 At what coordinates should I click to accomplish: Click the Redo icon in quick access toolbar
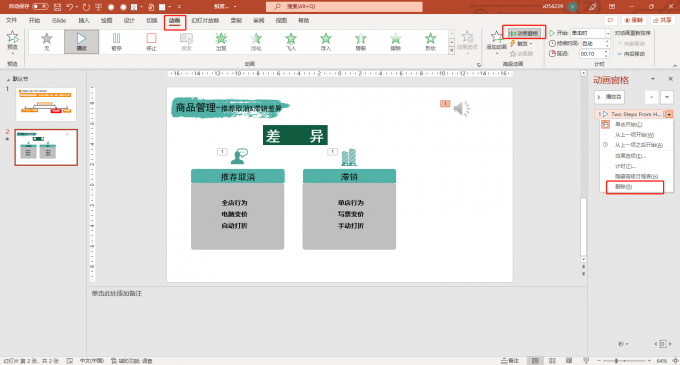pos(86,7)
